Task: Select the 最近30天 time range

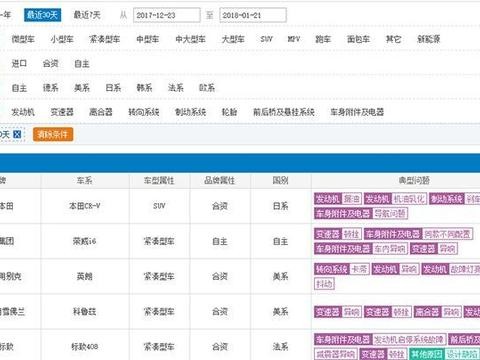Action: tap(42, 15)
